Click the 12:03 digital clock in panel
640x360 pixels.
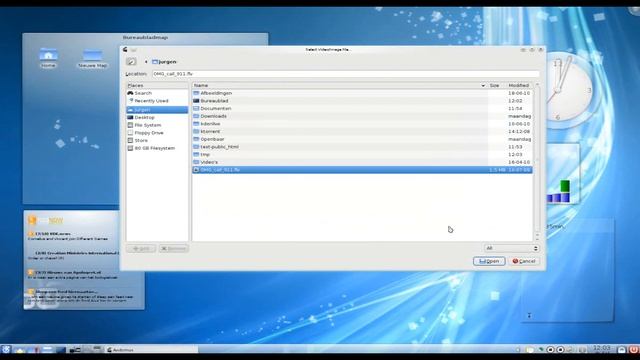[x=601, y=349]
